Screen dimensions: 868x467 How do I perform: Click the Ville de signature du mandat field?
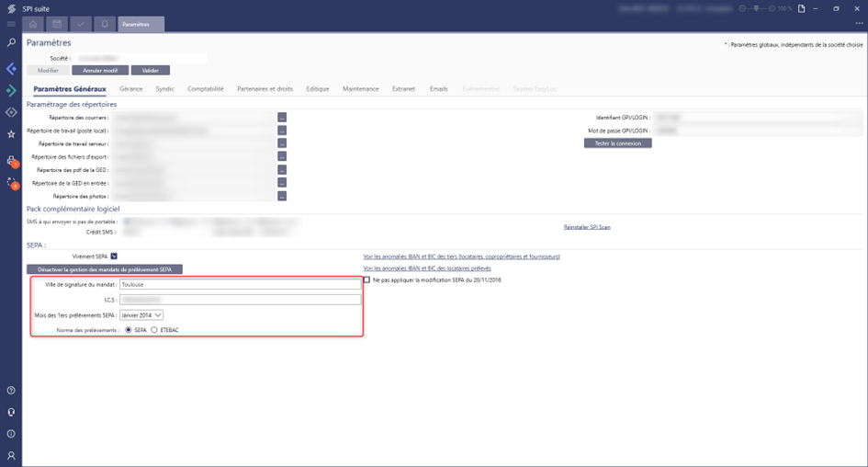point(241,284)
